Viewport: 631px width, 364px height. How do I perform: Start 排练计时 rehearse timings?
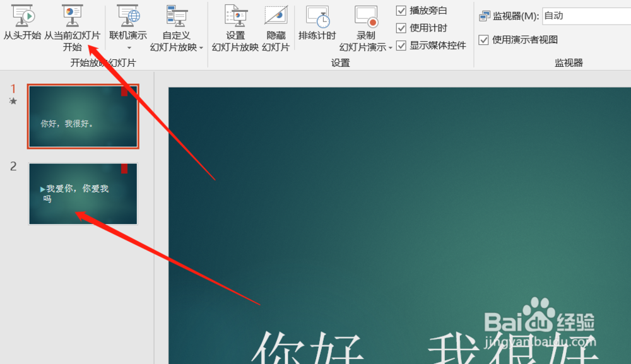(317, 22)
